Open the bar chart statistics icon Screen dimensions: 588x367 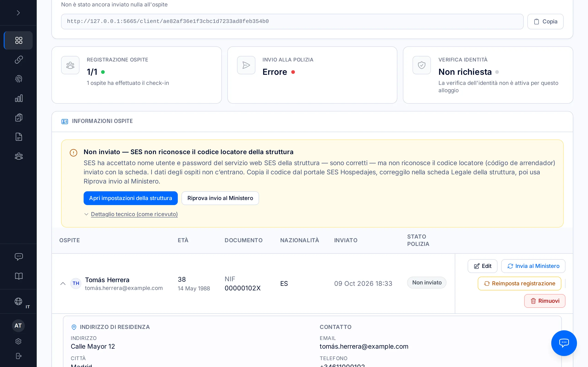pyautogui.click(x=18, y=98)
